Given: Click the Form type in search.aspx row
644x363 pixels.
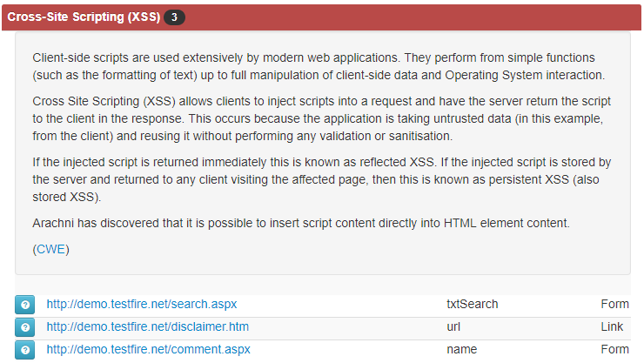Looking at the screenshot, I should 614,305.
